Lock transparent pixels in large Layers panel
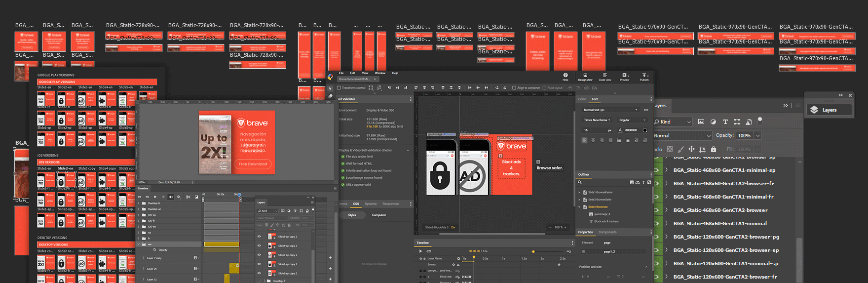 tap(670, 149)
